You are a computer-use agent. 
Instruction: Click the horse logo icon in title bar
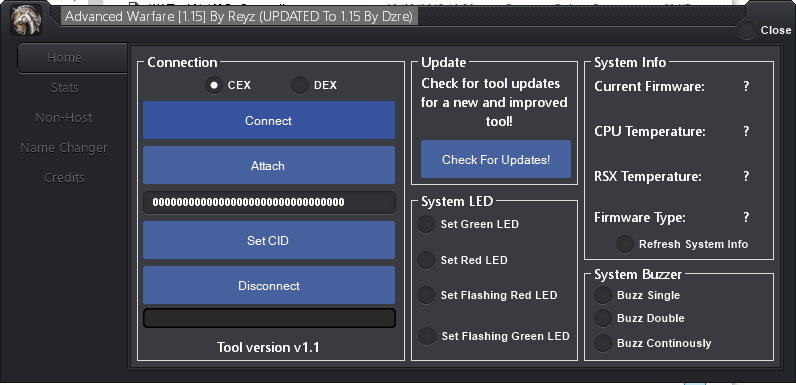pyautogui.click(x=26, y=21)
